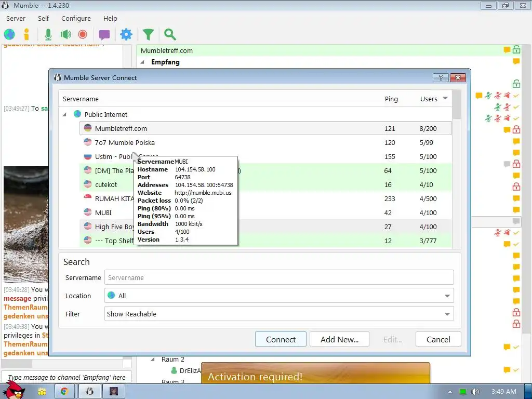Mute yourself with the microphone icon

[48, 34]
